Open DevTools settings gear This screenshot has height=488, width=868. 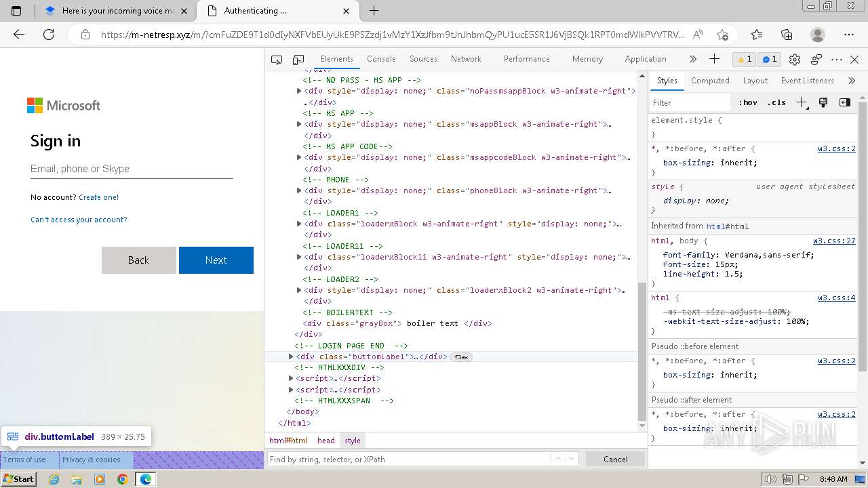795,60
